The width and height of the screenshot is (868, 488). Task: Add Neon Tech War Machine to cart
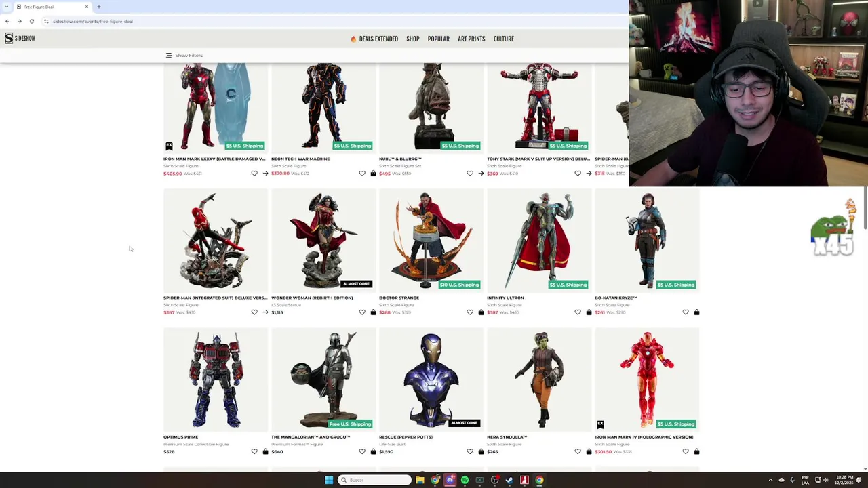tap(373, 174)
